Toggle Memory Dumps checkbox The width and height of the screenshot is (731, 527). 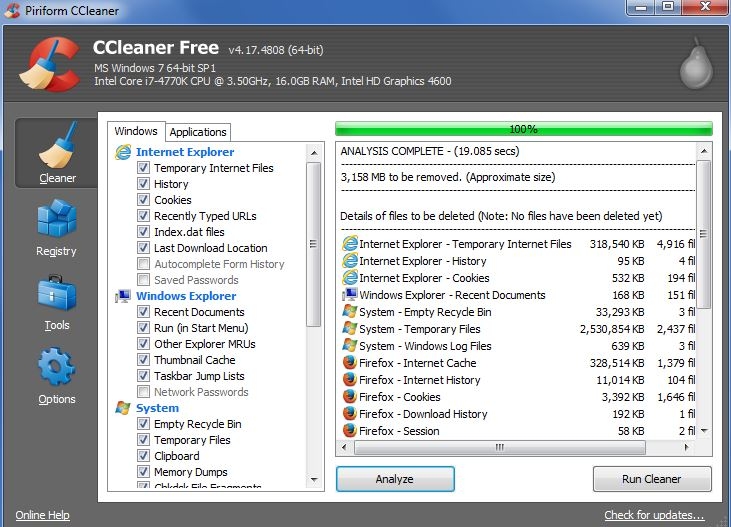coord(144,472)
